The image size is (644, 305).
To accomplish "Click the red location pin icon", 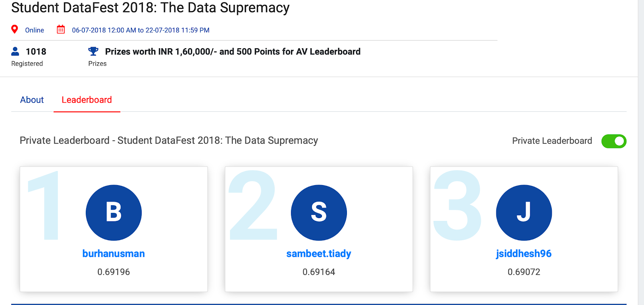I will (x=15, y=29).
